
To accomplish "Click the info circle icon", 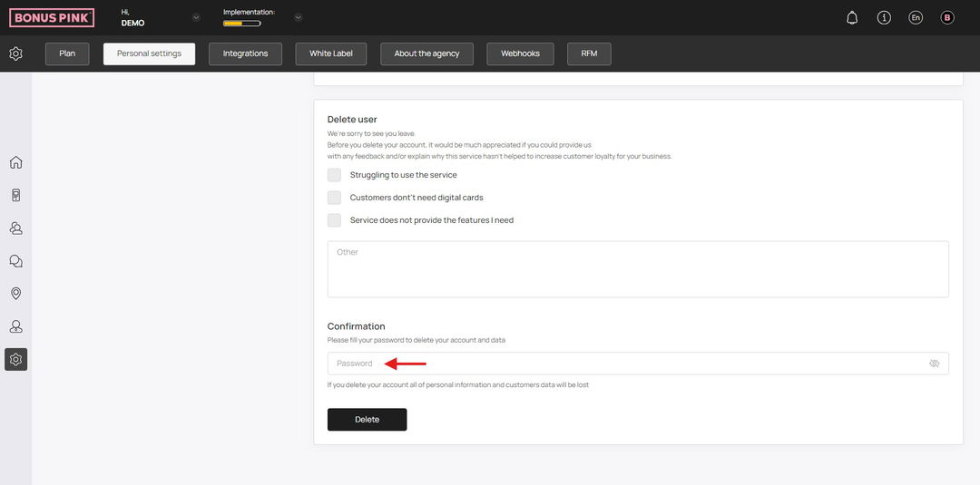I will [884, 18].
